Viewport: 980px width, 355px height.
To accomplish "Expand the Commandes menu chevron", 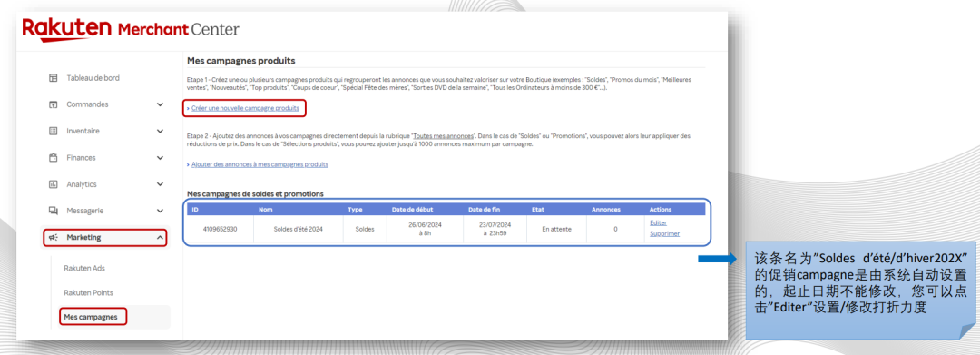I will point(160,104).
